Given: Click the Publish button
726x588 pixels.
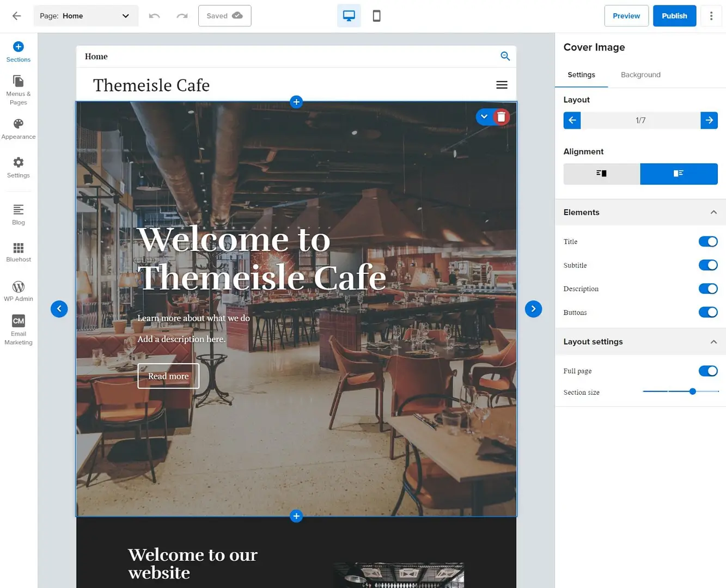Looking at the screenshot, I should coord(674,16).
